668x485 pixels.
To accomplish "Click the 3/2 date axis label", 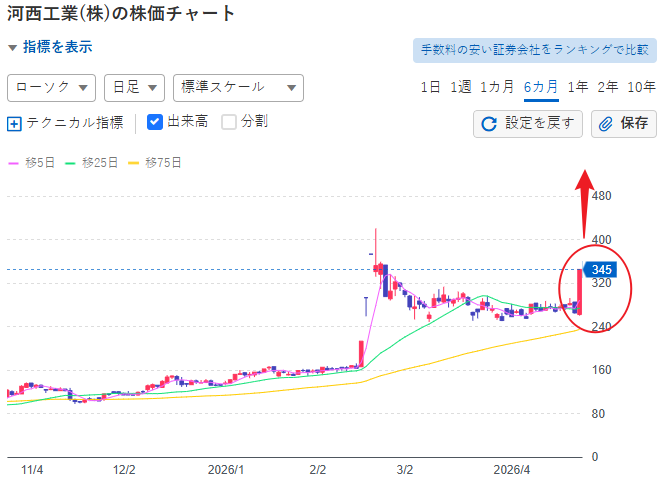I will (405, 470).
